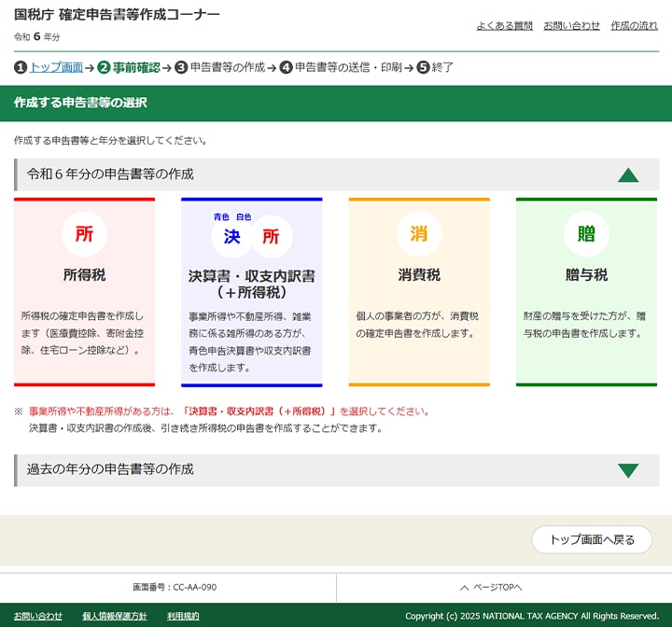Click the Copyright NATIONAL TAX AGENCY text
This screenshot has height=627, width=672.
(x=532, y=616)
